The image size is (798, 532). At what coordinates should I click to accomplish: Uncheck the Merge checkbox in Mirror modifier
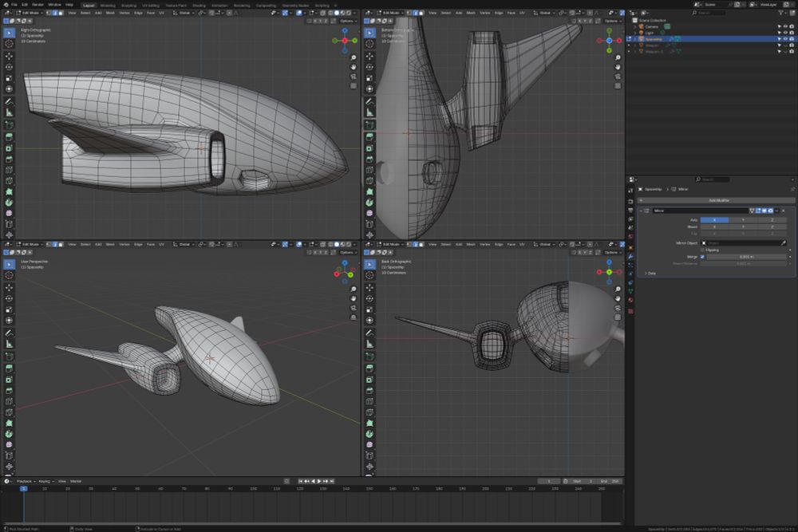pyautogui.click(x=702, y=257)
